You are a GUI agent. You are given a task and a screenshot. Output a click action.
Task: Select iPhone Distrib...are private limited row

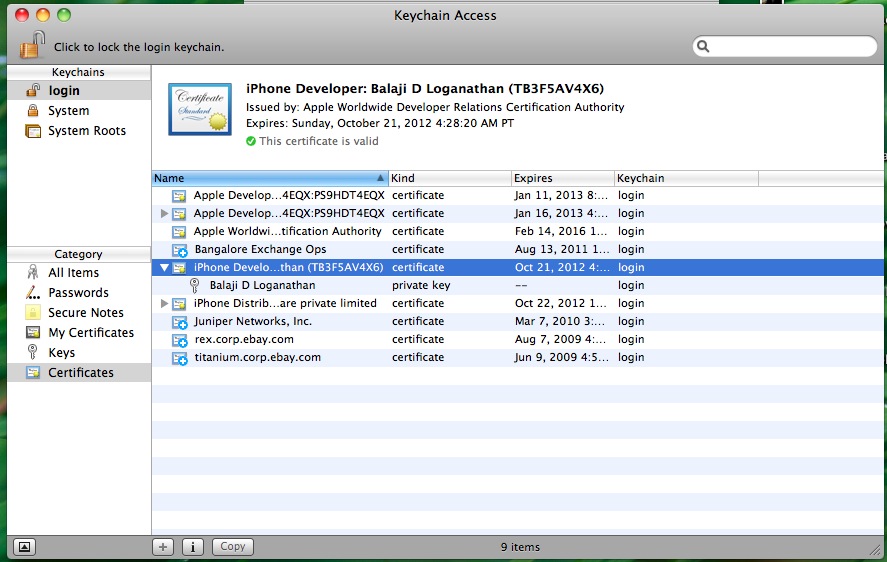pos(518,303)
